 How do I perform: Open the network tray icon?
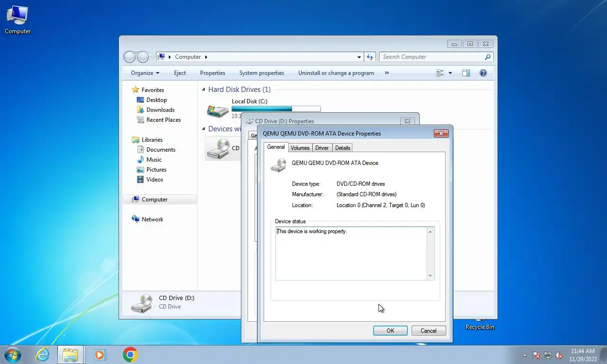pyautogui.click(x=548, y=355)
